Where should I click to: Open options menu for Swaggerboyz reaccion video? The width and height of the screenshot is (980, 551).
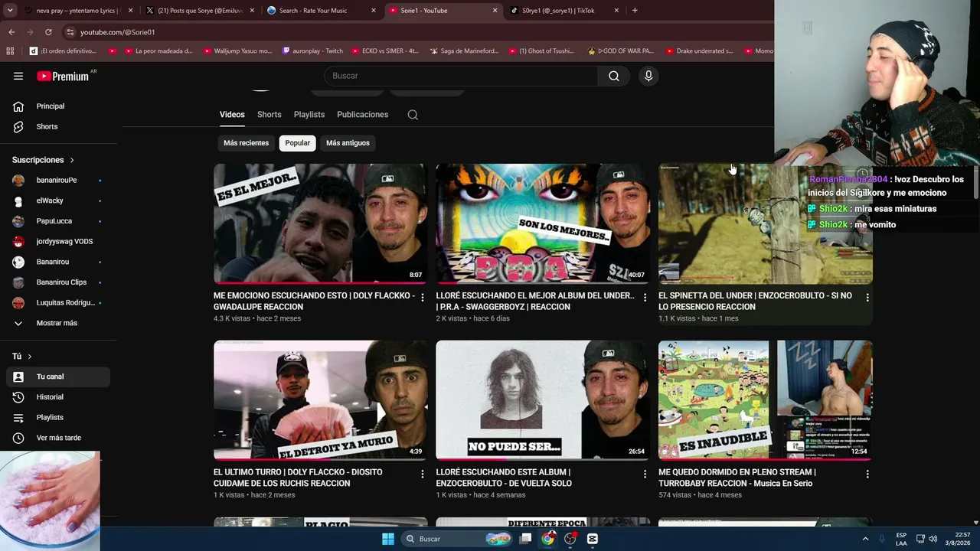point(645,297)
